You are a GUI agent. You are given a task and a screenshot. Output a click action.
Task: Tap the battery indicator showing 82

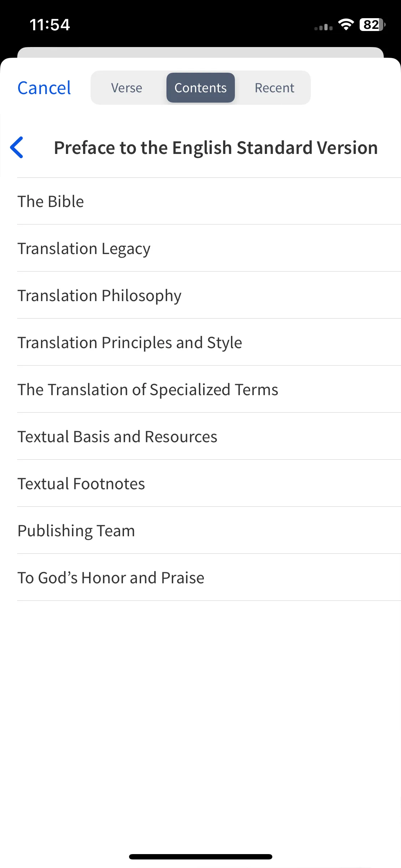(x=372, y=25)
